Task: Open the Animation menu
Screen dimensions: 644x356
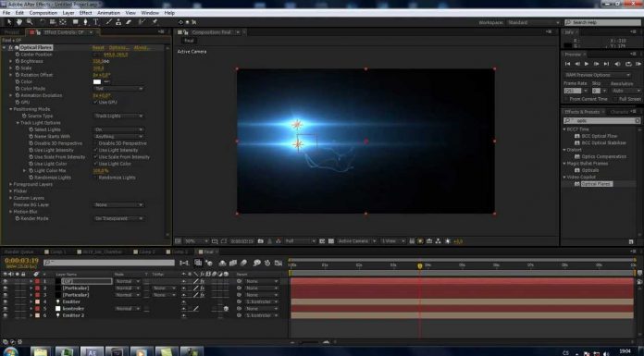Action: click(x=108, y=13)
